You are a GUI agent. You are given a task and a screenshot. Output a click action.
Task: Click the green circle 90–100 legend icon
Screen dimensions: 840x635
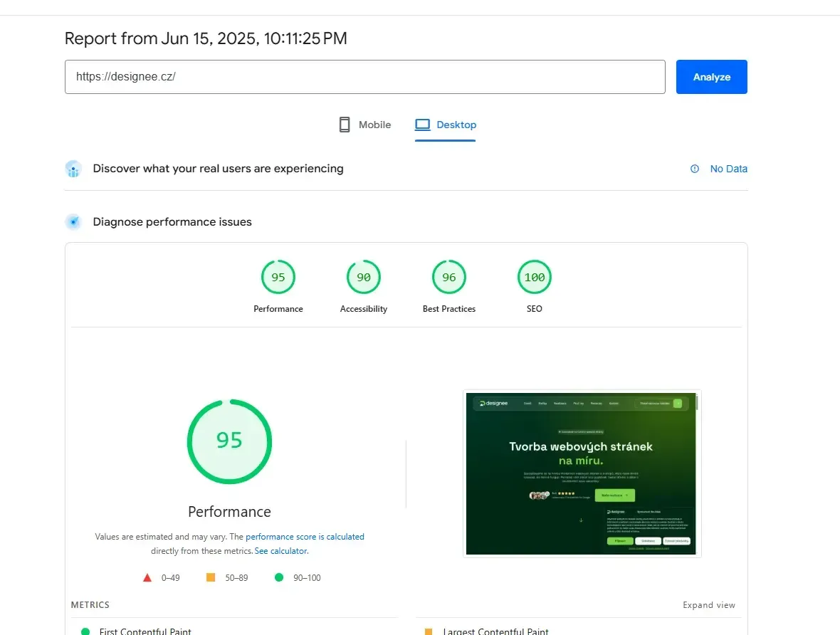[x=278, y=577]
